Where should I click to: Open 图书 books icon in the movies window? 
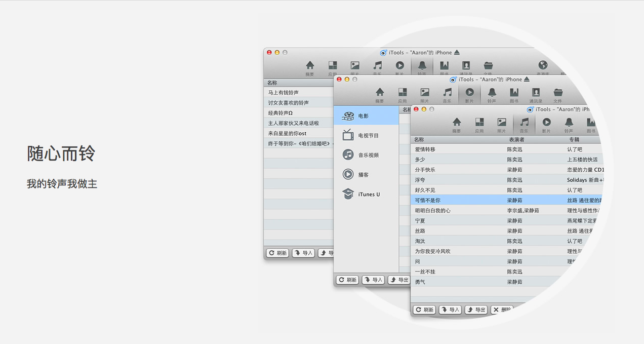[x=514, y=92]
